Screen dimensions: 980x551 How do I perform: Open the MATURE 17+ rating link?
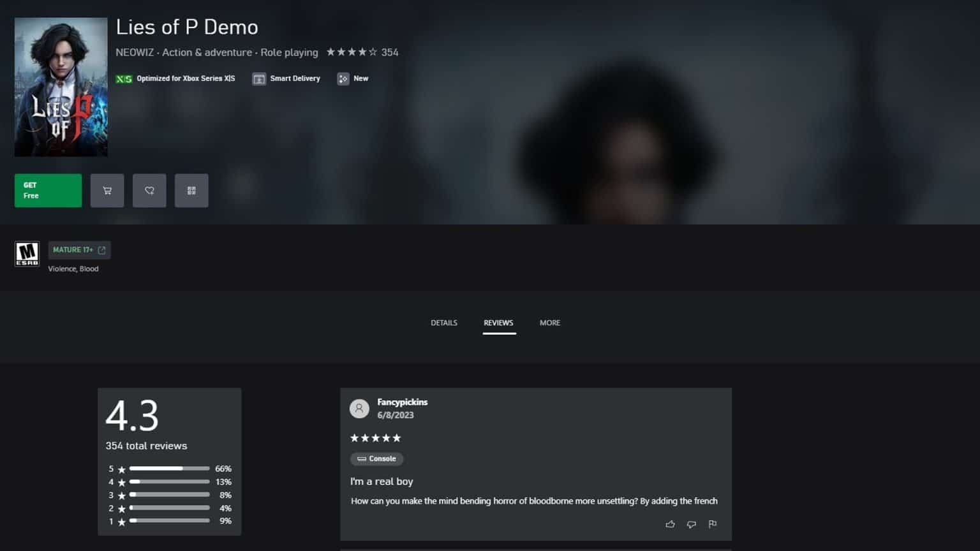tap(79, 250)
